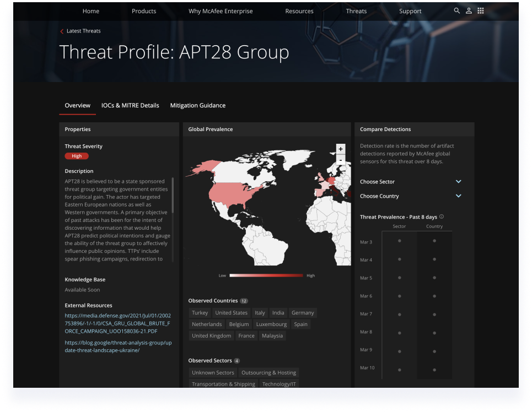Select the India country tag

coord(278,313)
